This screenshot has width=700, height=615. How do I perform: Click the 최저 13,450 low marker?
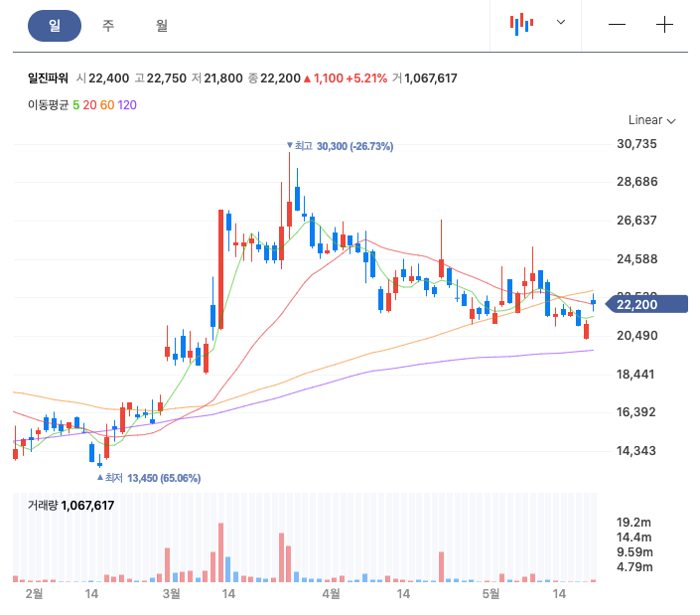click(149, 478)
